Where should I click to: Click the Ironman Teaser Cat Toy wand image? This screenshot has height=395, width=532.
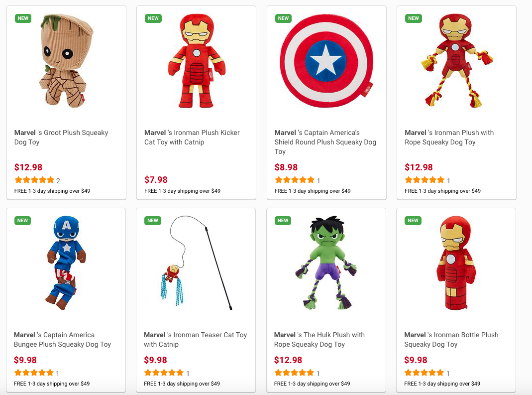196,263
